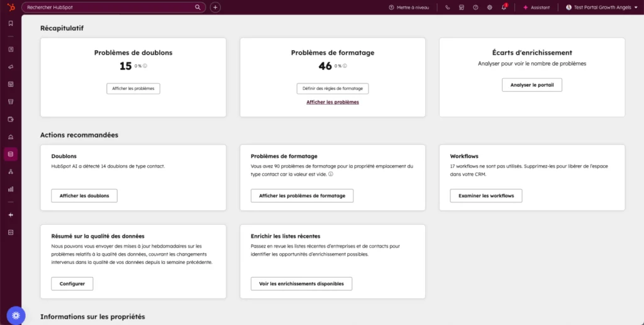
Task: Open the Automation hierarchy sidebar icon
Action: (x=11, y=171)
